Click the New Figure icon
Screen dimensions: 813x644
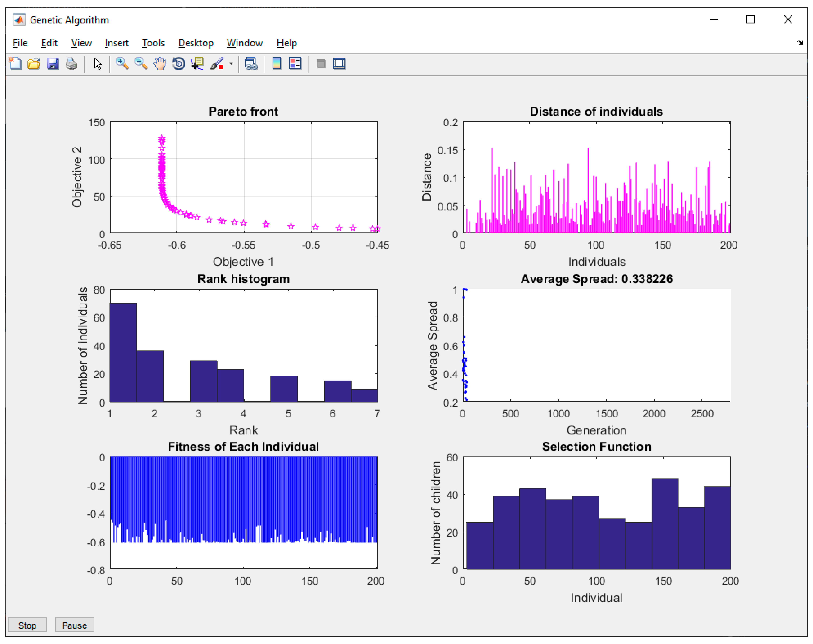point(15,64)
